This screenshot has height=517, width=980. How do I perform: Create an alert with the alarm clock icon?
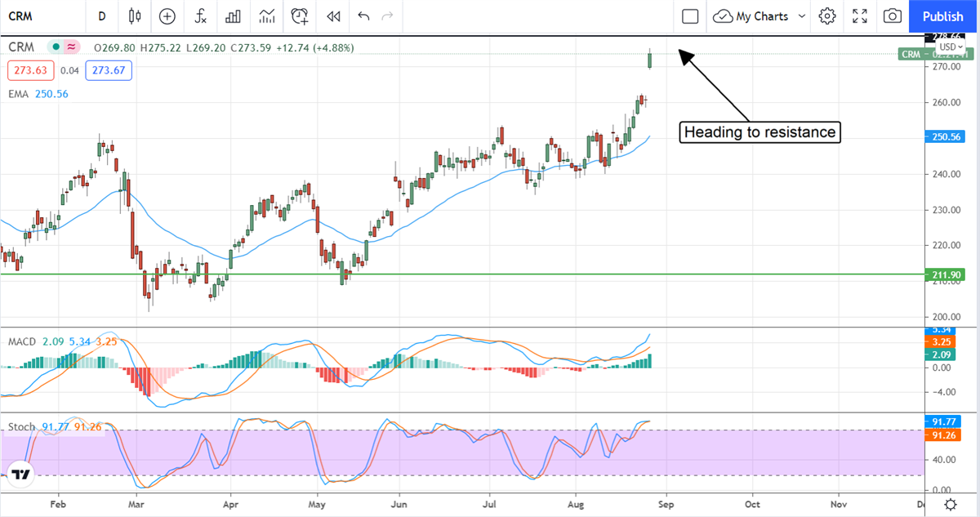coord(300,16)
